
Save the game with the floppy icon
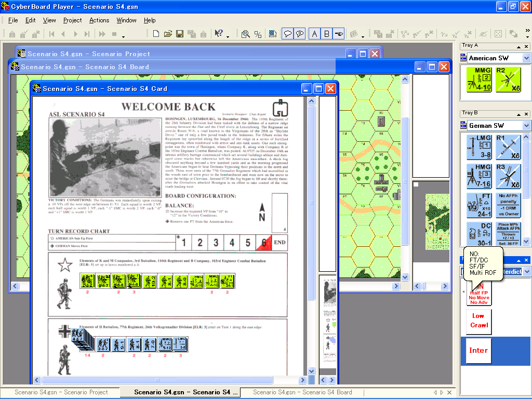click(180, 34)
